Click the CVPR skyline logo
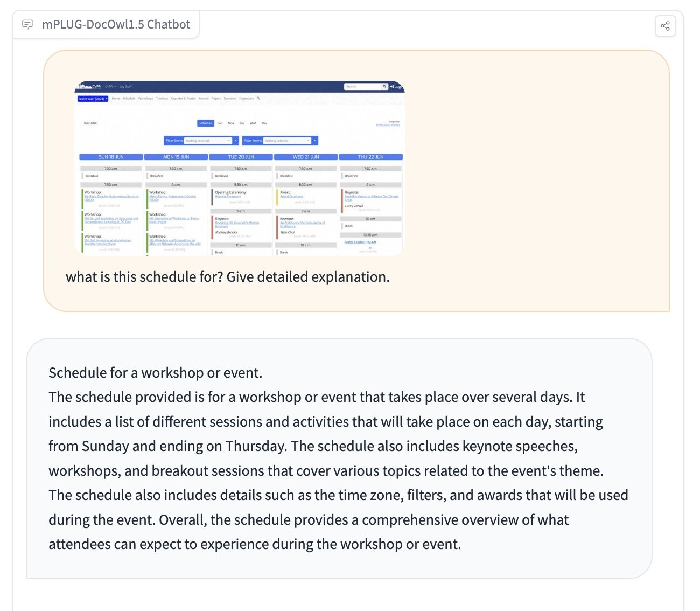 89,86
